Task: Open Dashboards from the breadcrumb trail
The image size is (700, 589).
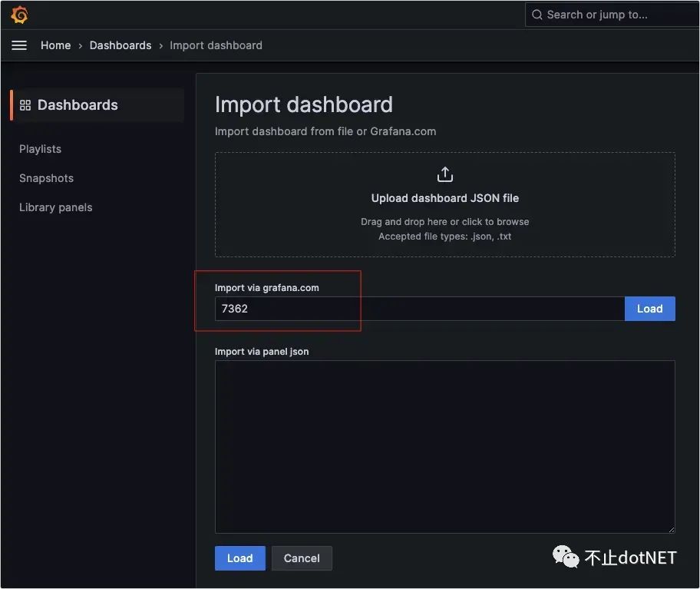Action: pyautogui.click(x=121, y=45)
